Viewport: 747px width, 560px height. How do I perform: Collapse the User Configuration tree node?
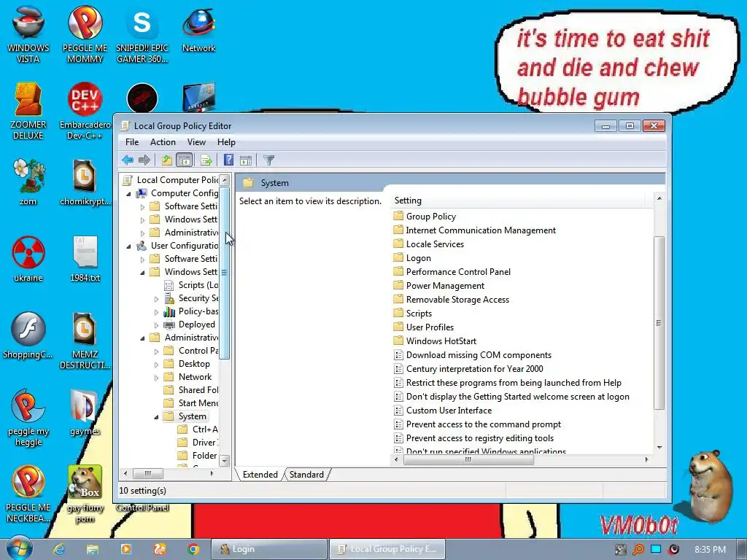click(x=128, y=246)
